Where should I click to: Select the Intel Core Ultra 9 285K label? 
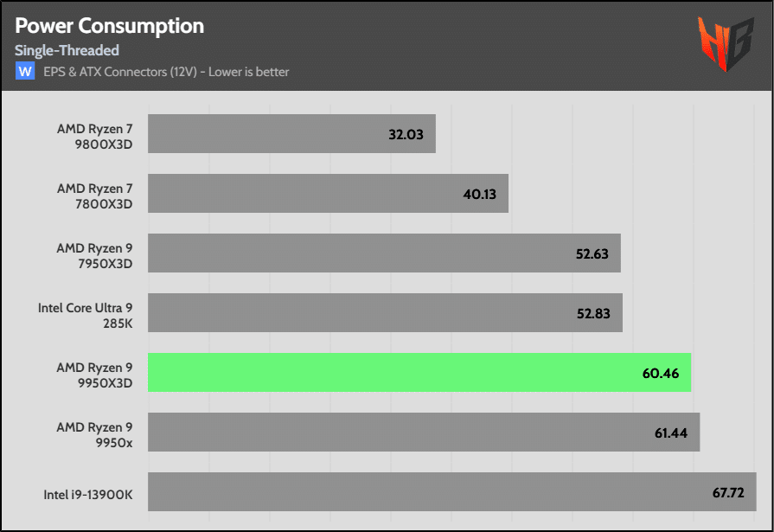pyautogui.click(x=86, y=314)
